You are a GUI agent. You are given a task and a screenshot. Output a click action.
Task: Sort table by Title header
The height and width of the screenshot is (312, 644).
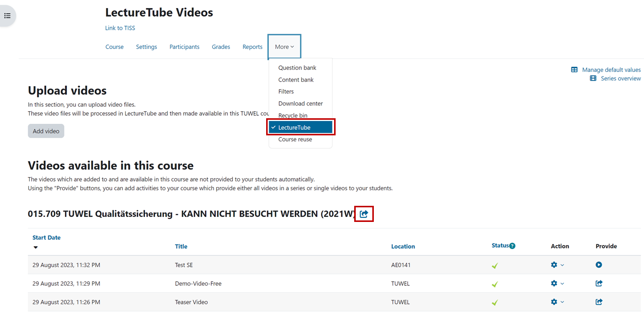pyautogui.click(x=181, y=247)
